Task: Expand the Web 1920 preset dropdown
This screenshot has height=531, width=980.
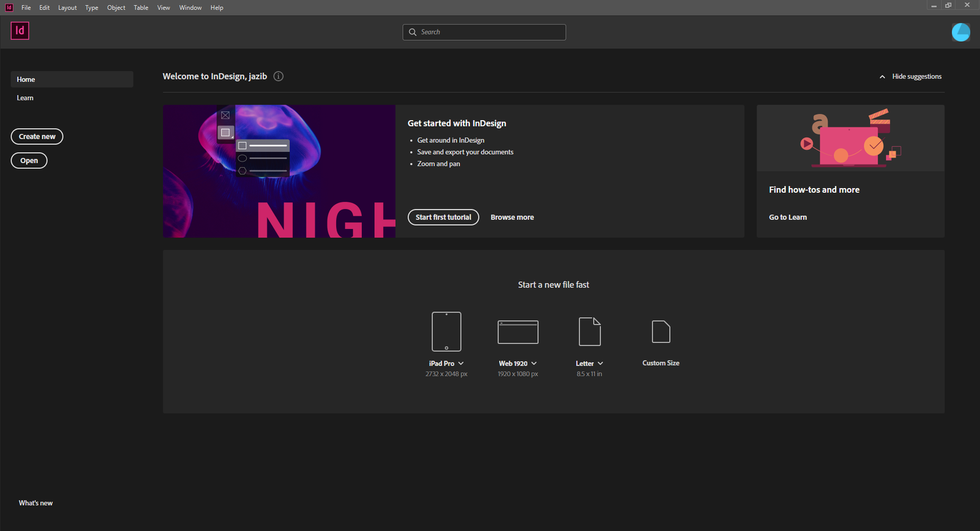Action: pos(534,363)
